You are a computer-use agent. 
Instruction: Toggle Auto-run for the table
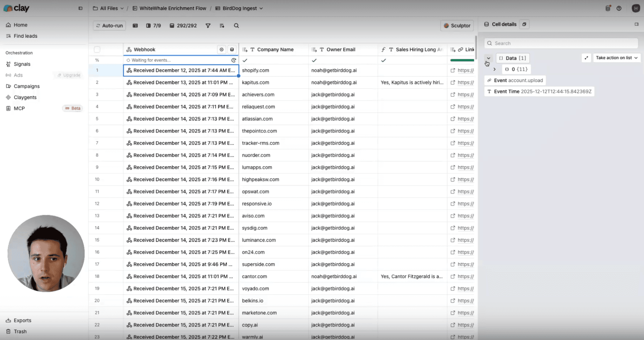pyautogui.click(x=110, y=26)
